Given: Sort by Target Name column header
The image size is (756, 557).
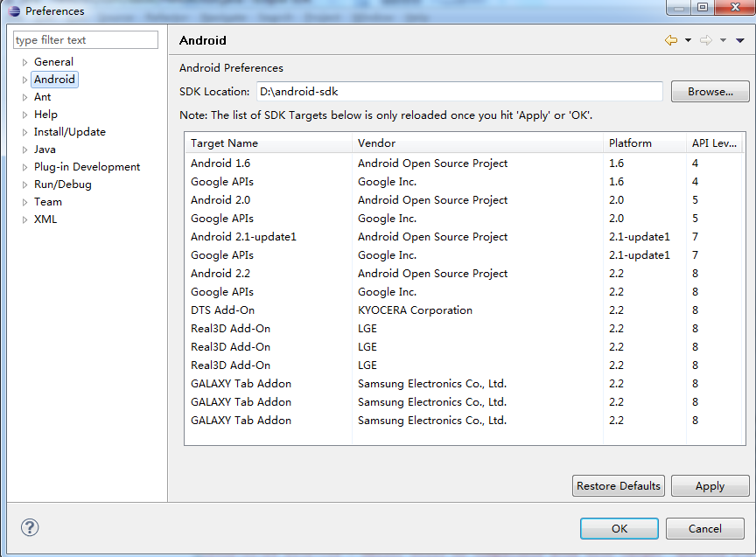Looking at the screenshot, I should (x=269, y=143).
